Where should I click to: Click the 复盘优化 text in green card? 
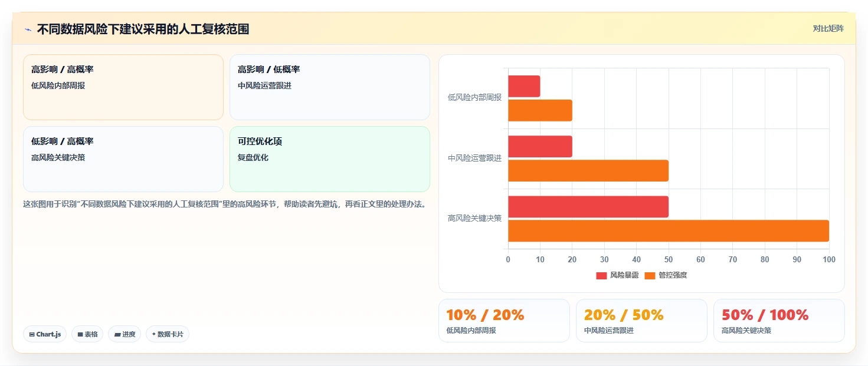pyautogui.click(x=253, y=157)
